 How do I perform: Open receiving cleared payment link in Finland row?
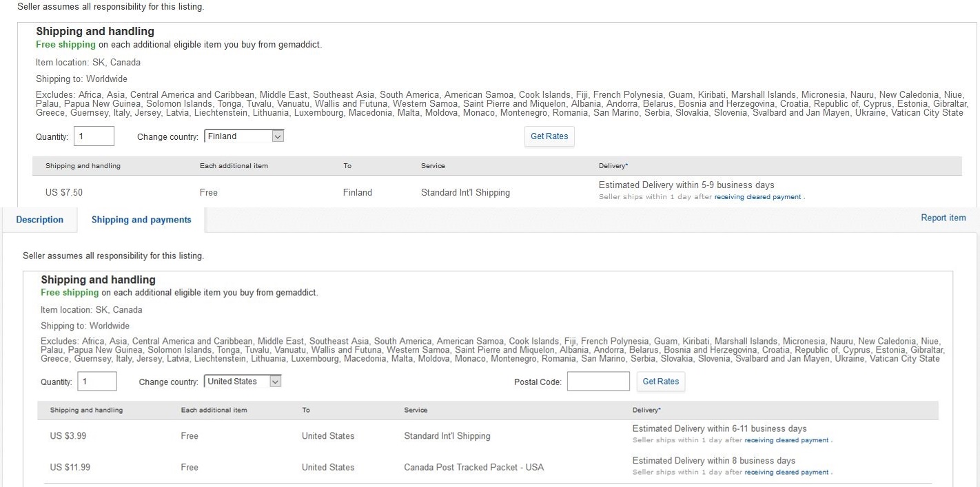(x=757, y=197)
